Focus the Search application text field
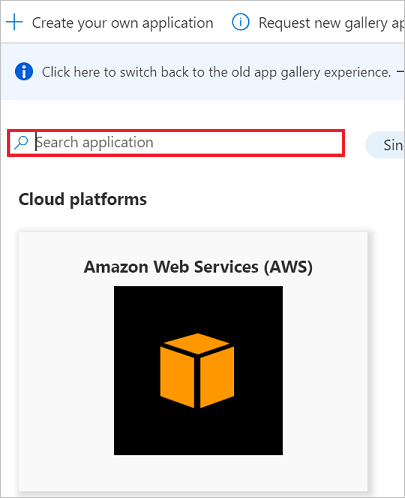Viewport: 405px width, 498px height. click(176, 143)
